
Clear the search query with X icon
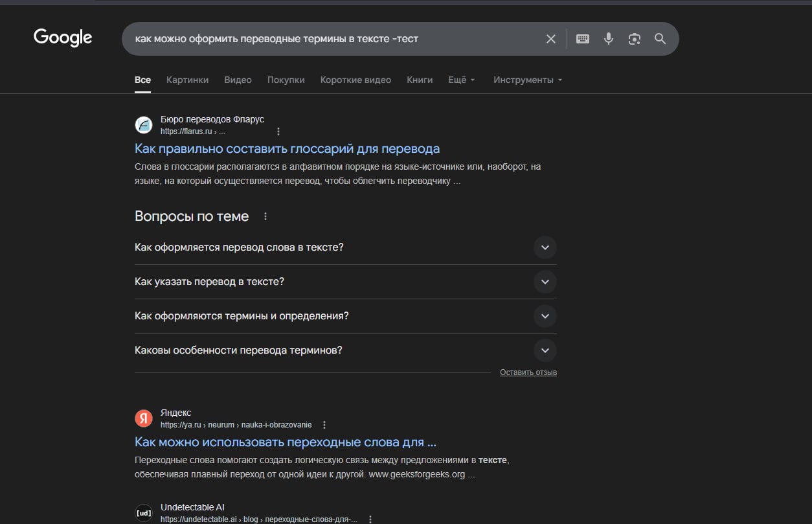[551, 39]
